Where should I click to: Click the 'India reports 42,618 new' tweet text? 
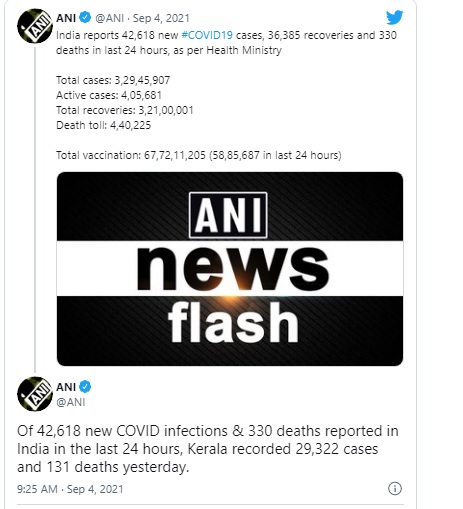(x=226, y=43)
